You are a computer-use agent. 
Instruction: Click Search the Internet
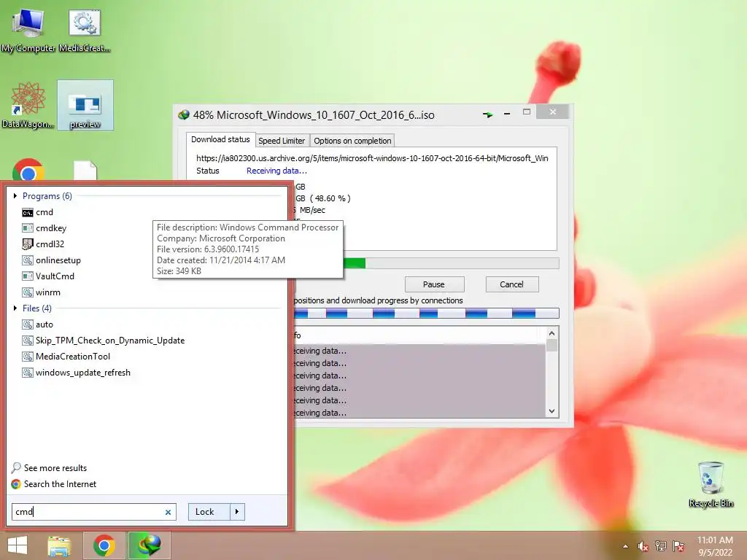click(54, 484)
